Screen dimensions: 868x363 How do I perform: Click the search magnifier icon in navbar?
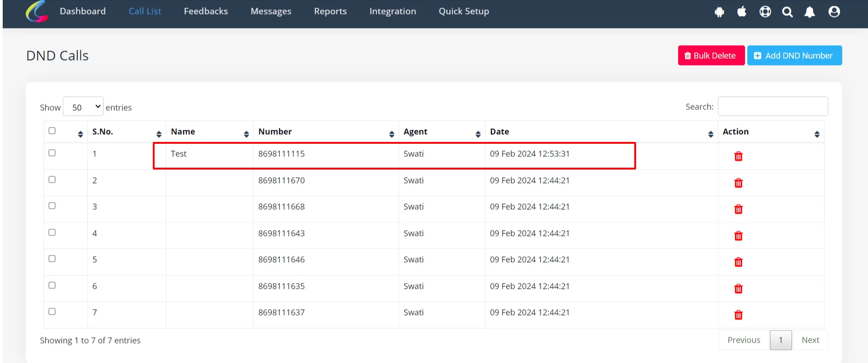(x=788, y=12)
